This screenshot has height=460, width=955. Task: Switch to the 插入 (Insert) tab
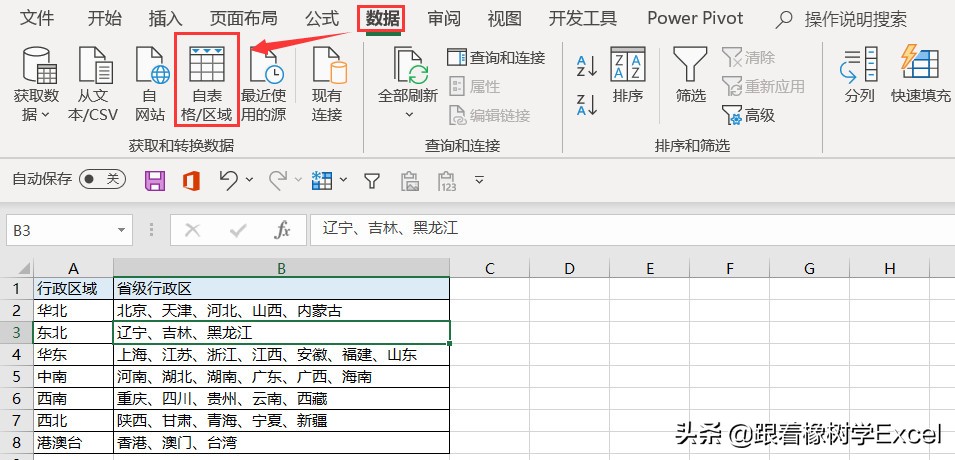166,18
